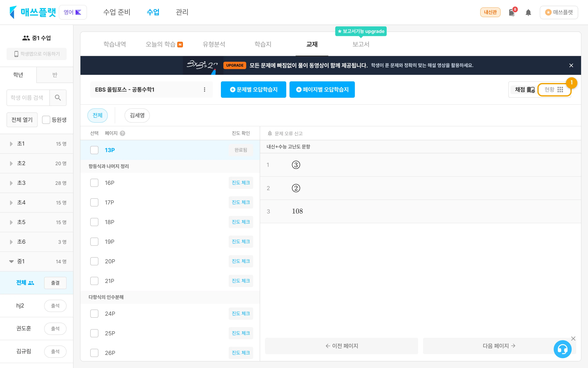Expand the 초6 grade group
Screen dimensions: 588x368
pyautogui.click(x=11, y=242)
